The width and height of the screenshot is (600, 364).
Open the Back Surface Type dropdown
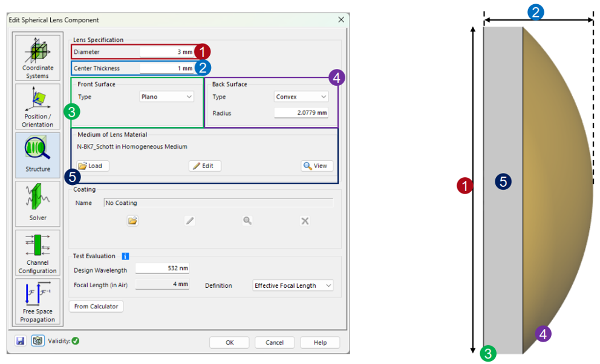click(x=301, y=97)
